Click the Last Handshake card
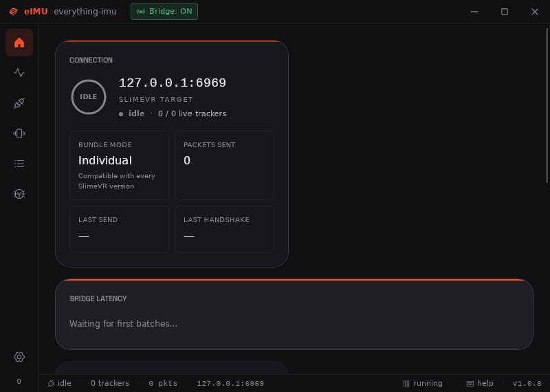Screen dimensions: 550x392 click(x=225, y=229)
